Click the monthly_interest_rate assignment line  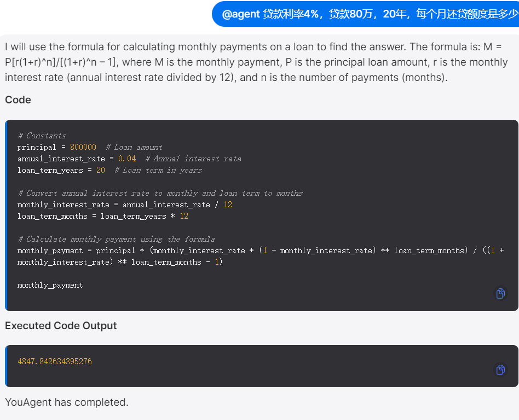click(x=124, y=205)
